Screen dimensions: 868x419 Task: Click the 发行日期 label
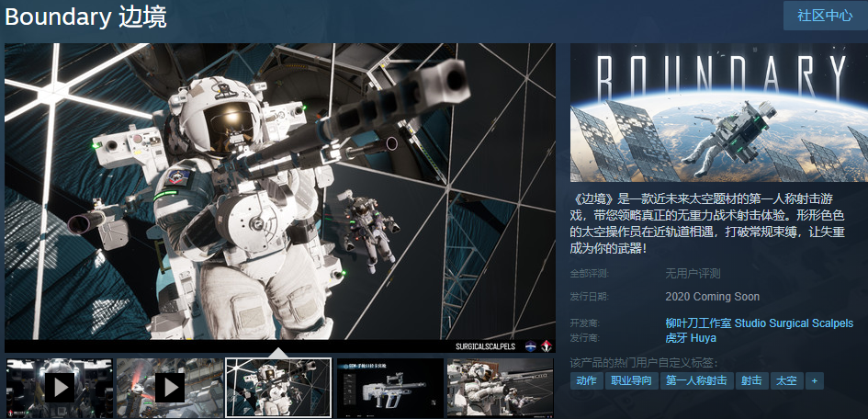tap(589, 297)
